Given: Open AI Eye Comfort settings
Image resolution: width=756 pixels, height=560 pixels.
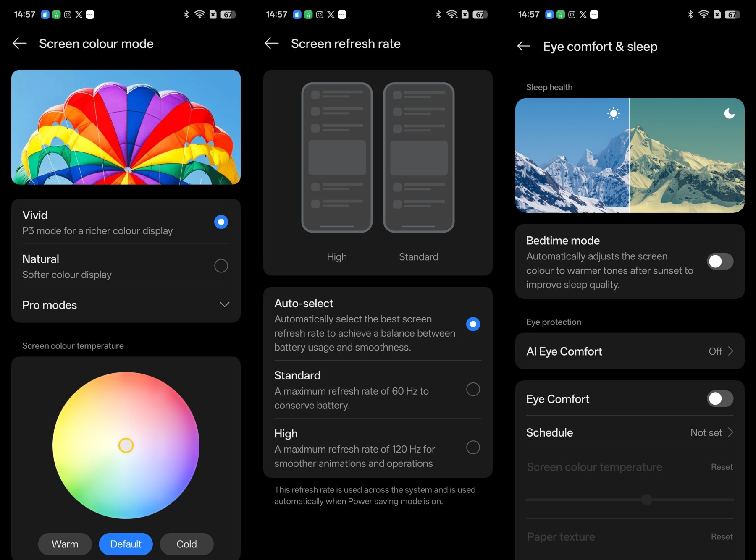Looking at the screenshot, I should [630, 351].
